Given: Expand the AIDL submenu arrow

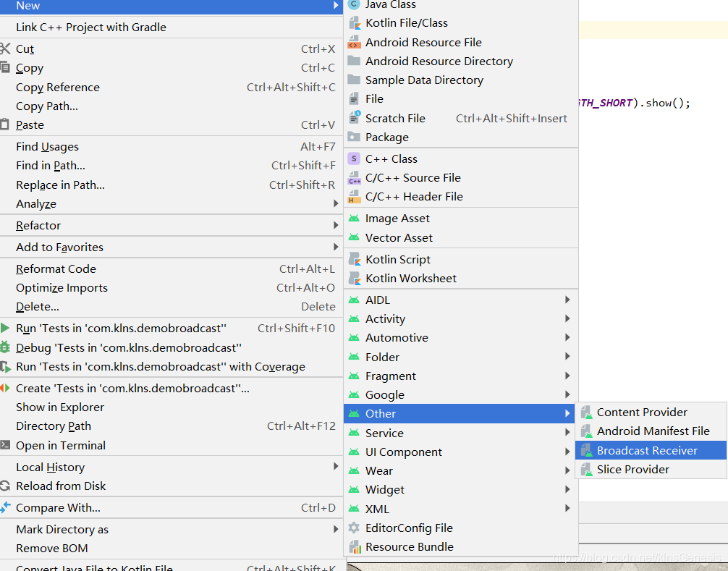Looking at the screenshot, I should [x=567, y=300].
